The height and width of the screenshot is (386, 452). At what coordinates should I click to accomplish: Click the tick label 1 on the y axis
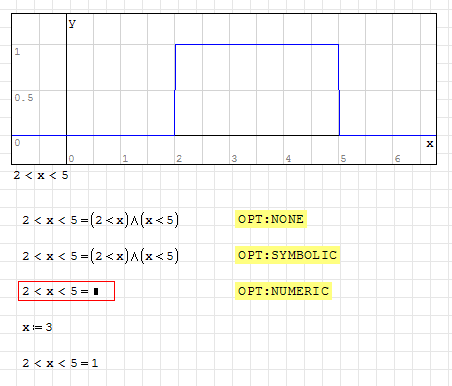[17, 52]
